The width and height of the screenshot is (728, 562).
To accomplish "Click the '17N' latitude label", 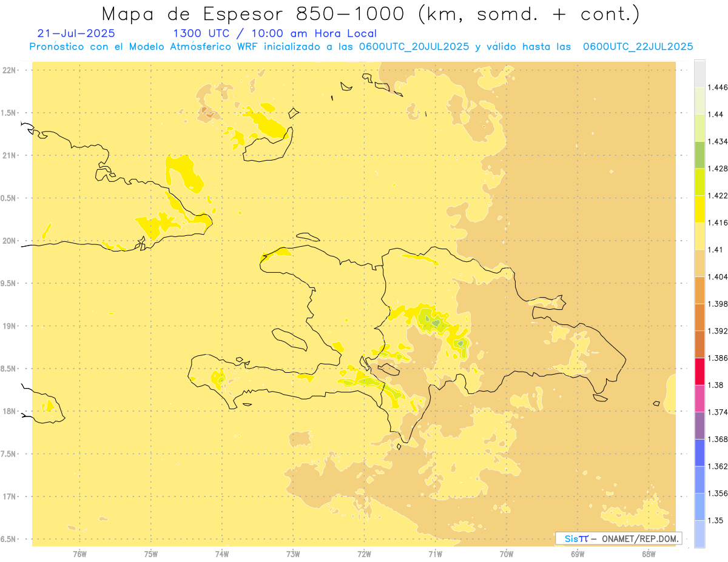I will (x=10, y=497).
